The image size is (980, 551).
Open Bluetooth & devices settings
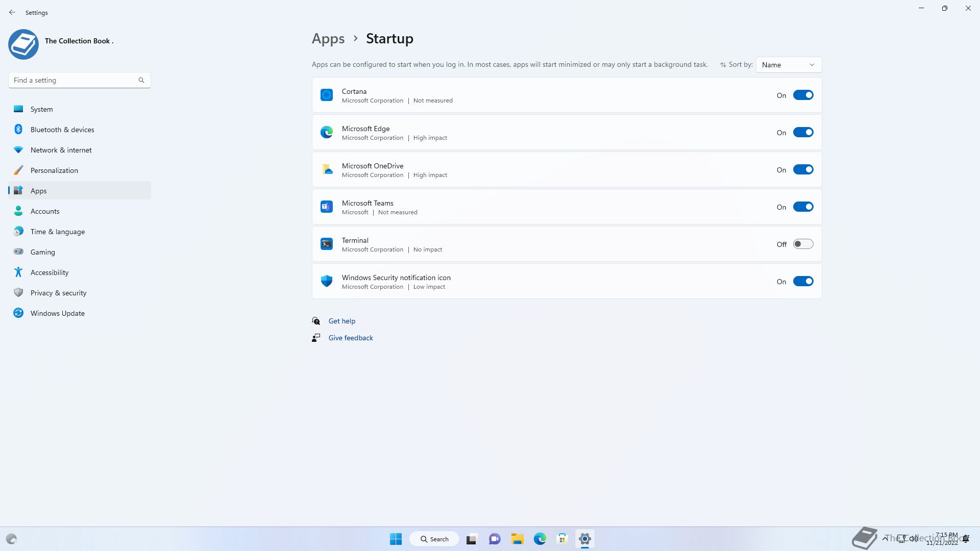[80, 130]
